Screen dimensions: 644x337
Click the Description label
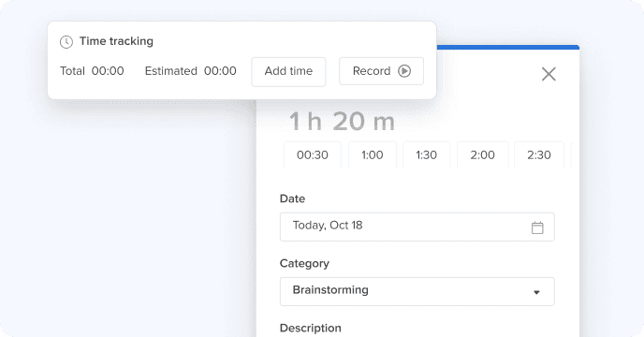pyautogui.click(x=311, y=328)
